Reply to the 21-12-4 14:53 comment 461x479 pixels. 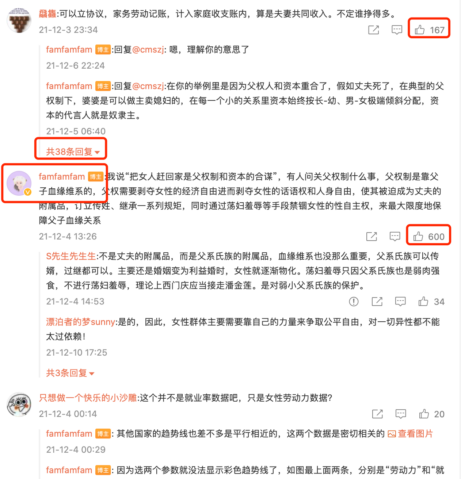click(x=400, y=302)
